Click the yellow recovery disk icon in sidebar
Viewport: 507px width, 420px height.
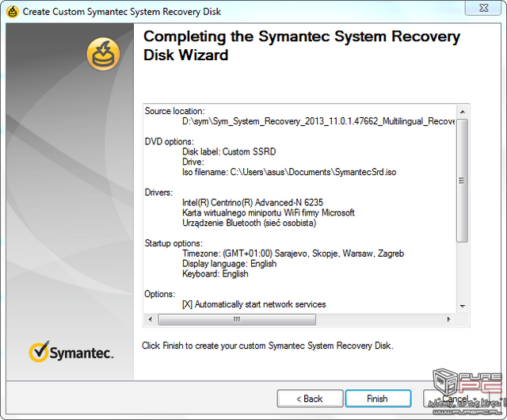[x=103, y=54]
